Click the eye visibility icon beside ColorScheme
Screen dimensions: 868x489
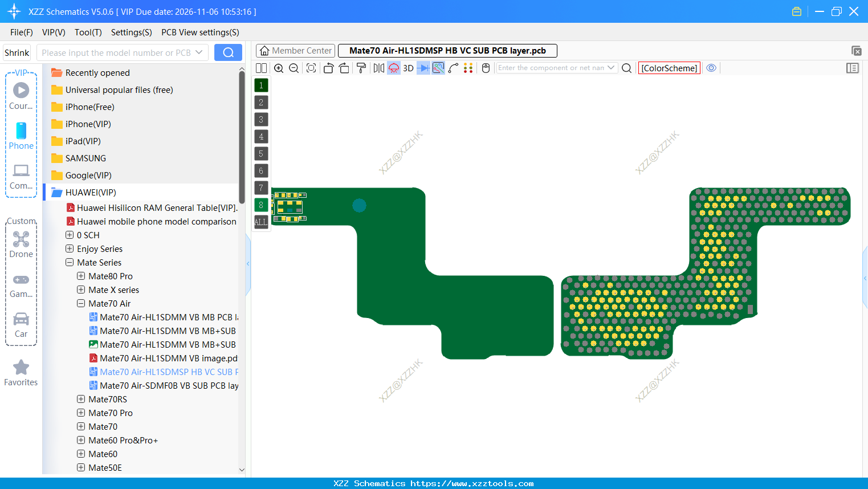pyautogui.click(x=711, y=68)
